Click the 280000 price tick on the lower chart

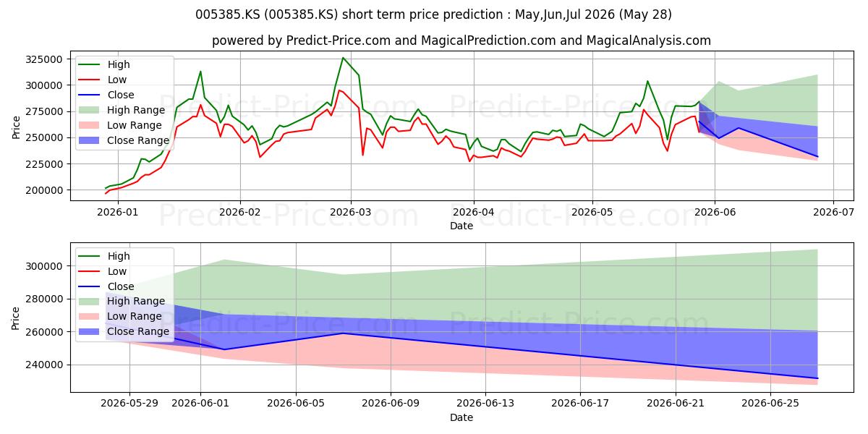pyautogui.click(x=46, y=299)
